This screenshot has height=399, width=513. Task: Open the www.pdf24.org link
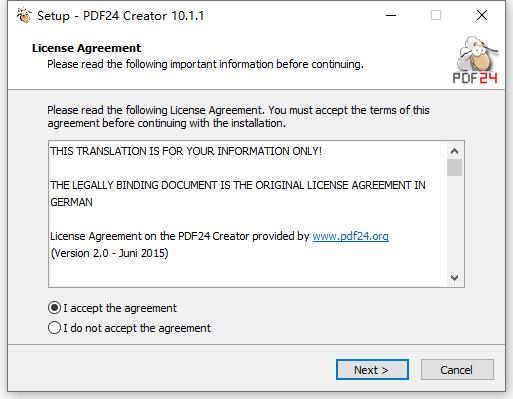pos(350,236)
